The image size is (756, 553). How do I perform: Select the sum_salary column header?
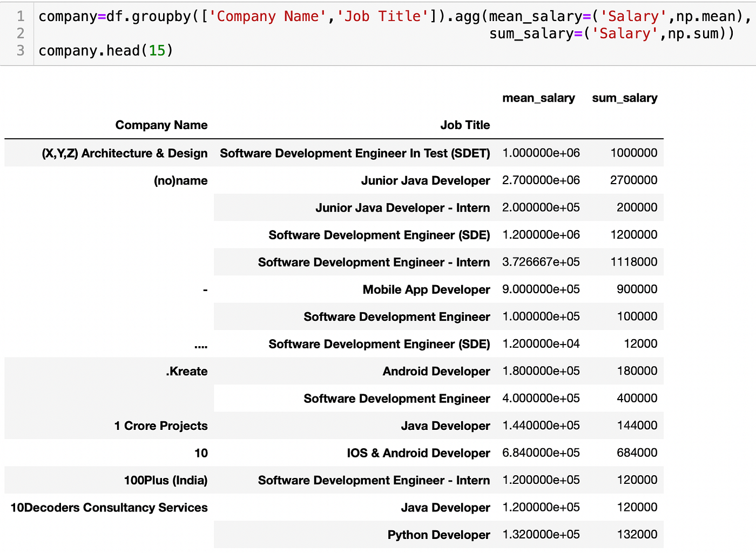(x=624, y=98)
